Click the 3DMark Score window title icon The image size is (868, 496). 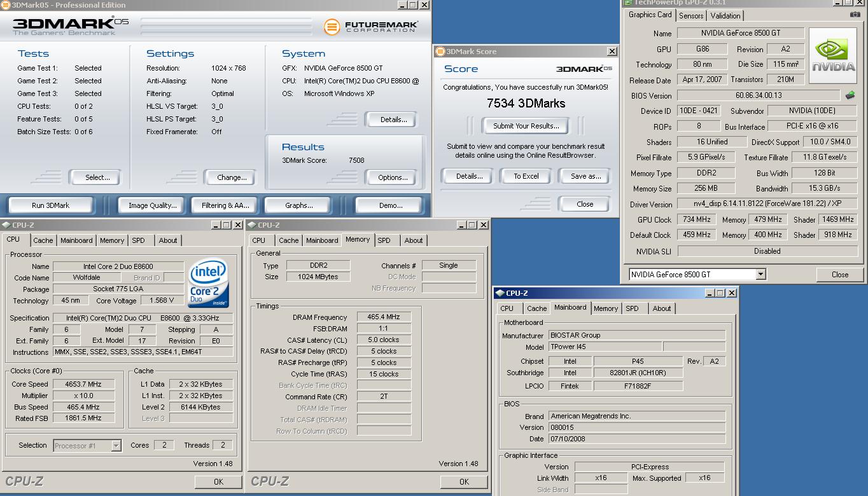click(x=440, y=52)
